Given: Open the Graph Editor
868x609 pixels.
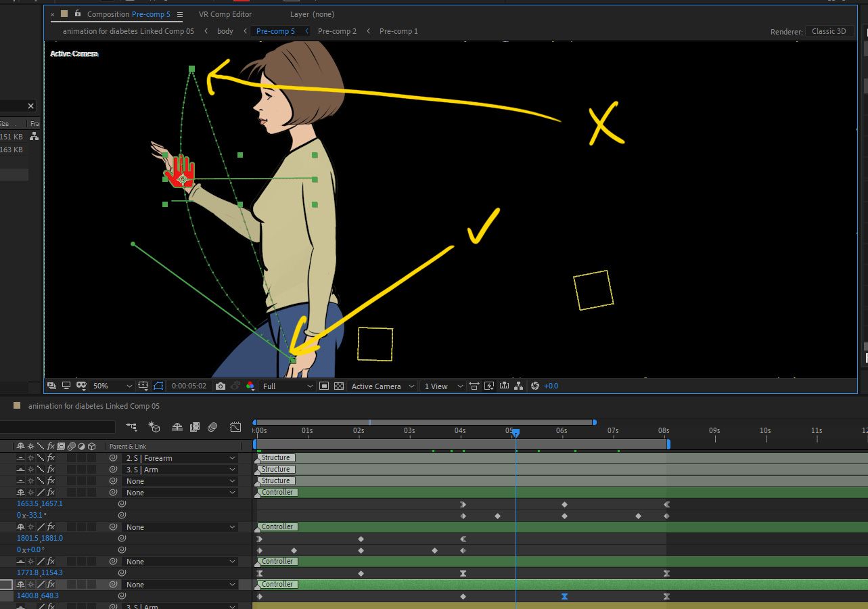Looking at the screenshot, I should tap(235, 427).
